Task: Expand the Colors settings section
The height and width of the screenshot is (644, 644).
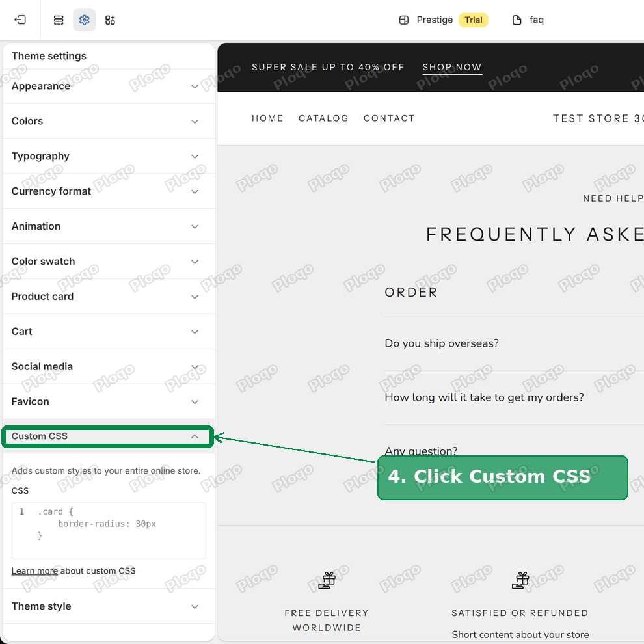Action: [109, 121]
